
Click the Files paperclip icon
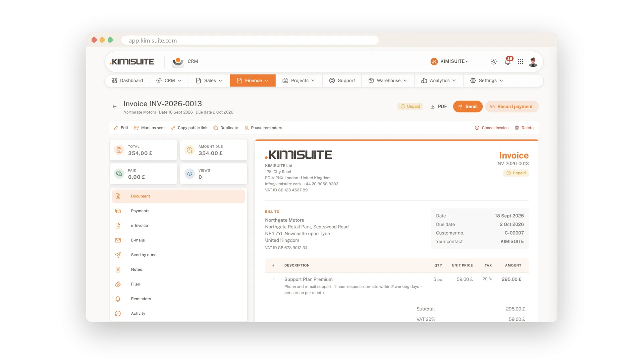118,285
